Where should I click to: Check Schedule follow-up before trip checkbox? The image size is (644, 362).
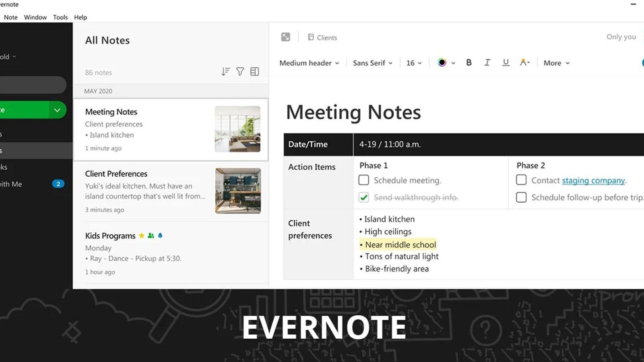[x=521, y=197]
